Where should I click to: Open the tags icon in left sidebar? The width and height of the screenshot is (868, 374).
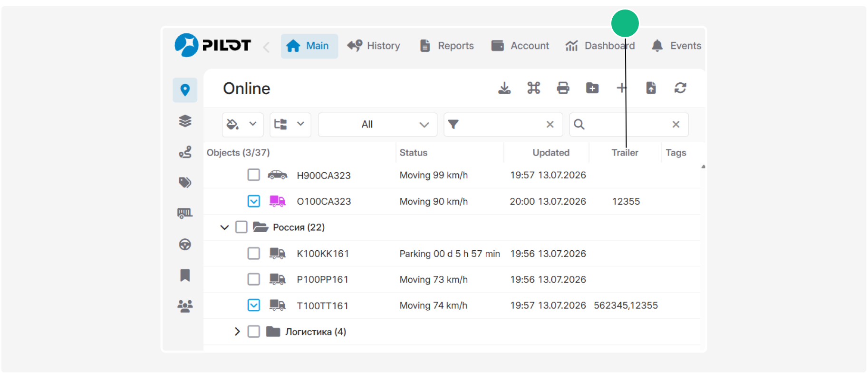click(x=185, y=182)
